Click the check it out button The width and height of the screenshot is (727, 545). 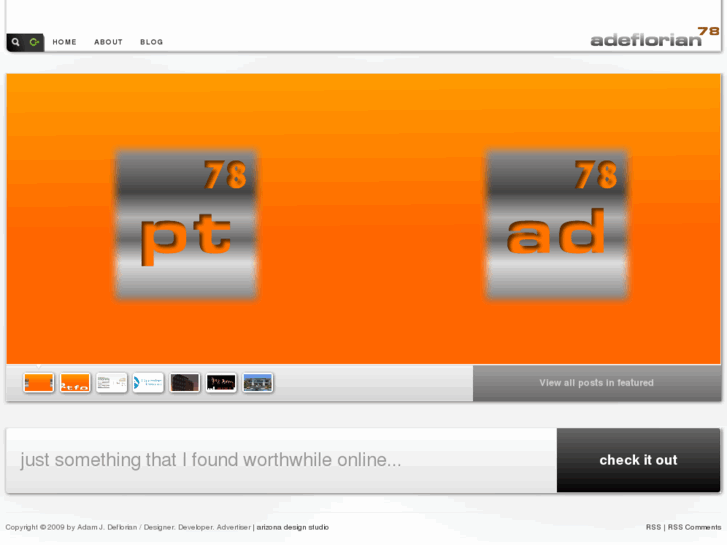tap(638, 460)
